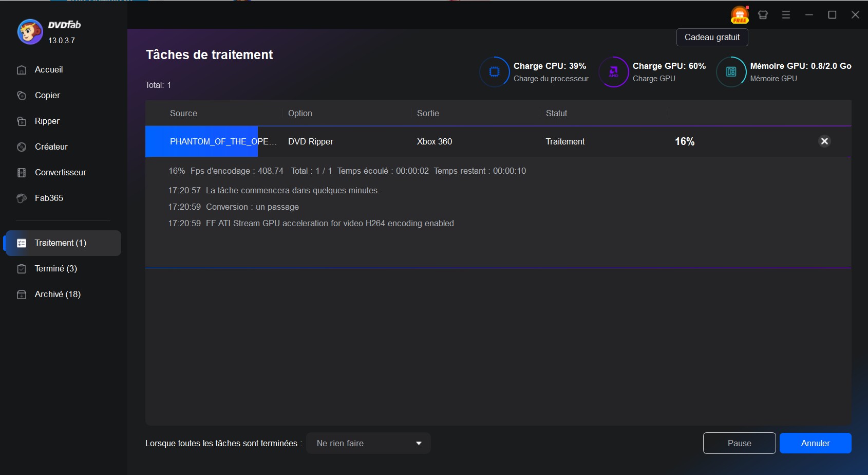Click the Charge CPU indicator icon
This screenshot has width=868, height=475.
[x=494, y=72]
